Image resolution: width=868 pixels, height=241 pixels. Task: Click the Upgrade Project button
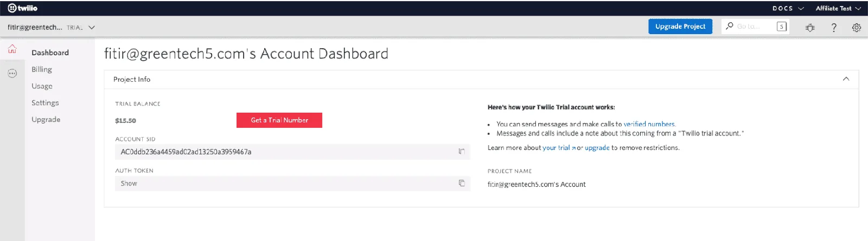680,27
